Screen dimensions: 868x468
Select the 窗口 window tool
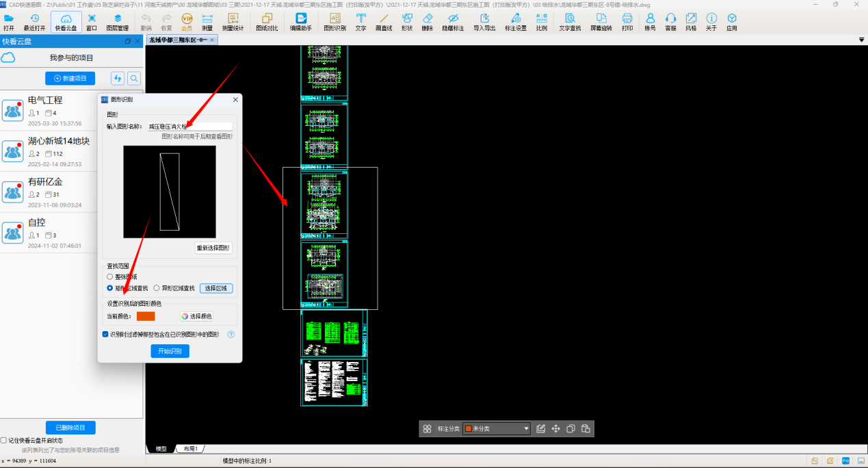pos(92,22)
